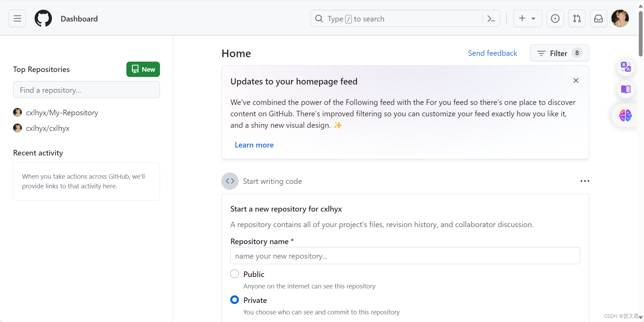
Task: Focus the Find a repository field
Action: pyautogui.click(x=87, y=90)
